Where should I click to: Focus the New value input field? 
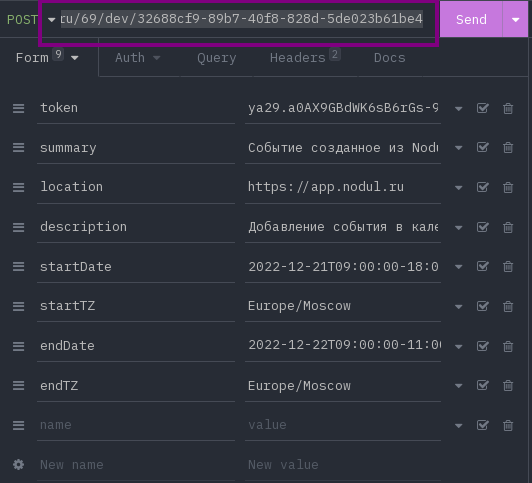343,465
